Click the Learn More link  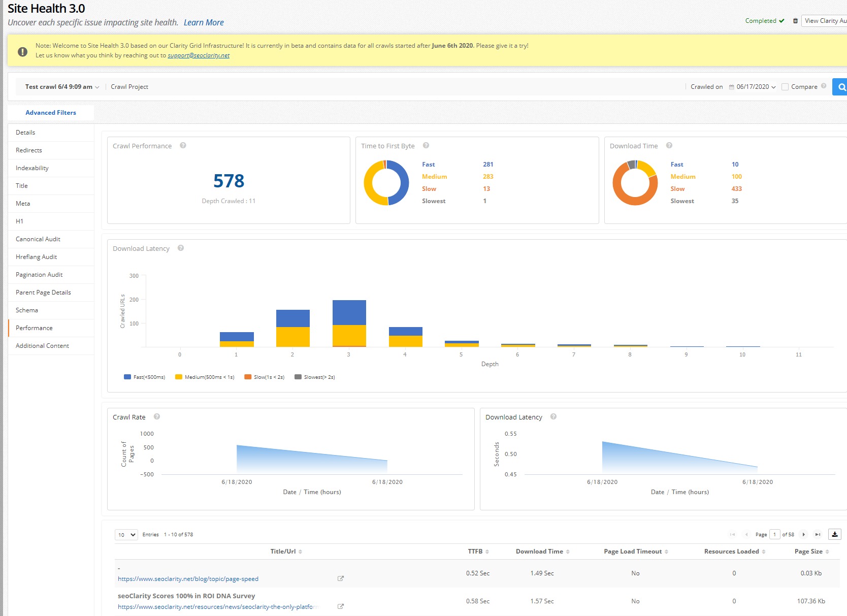[x=204, y=22]
